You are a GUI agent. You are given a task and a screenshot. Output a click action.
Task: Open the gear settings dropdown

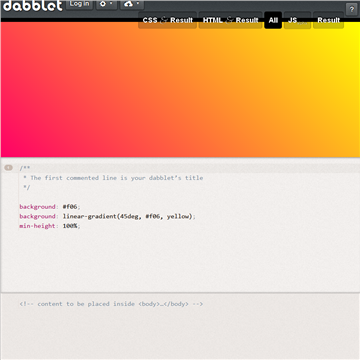[x=107, y=4]
